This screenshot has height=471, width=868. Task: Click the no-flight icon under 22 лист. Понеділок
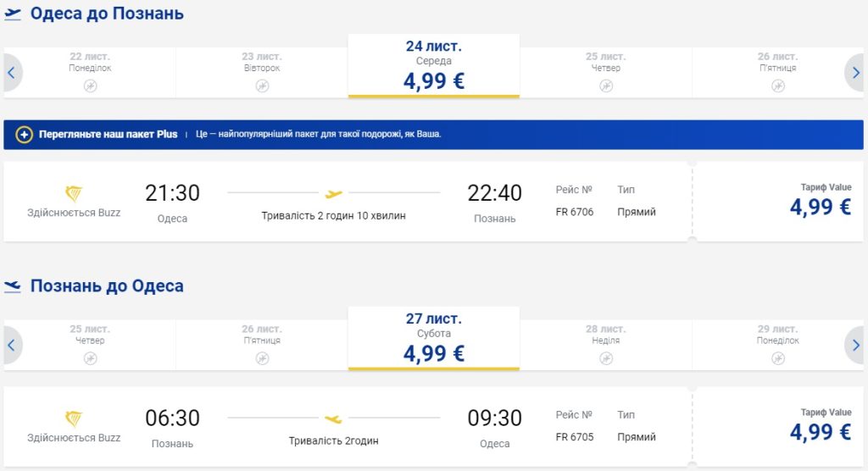[x=91, y=86]
